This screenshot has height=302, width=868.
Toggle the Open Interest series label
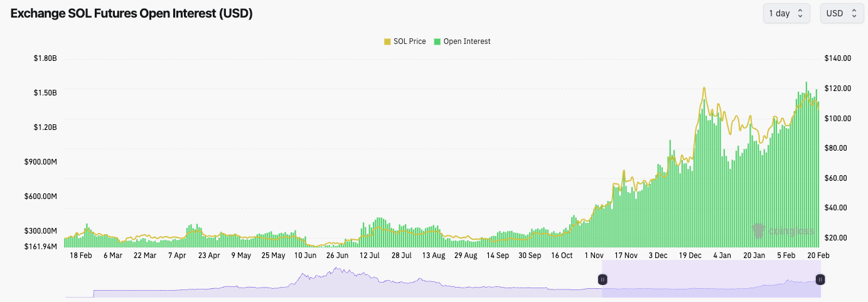coord(466,41)
